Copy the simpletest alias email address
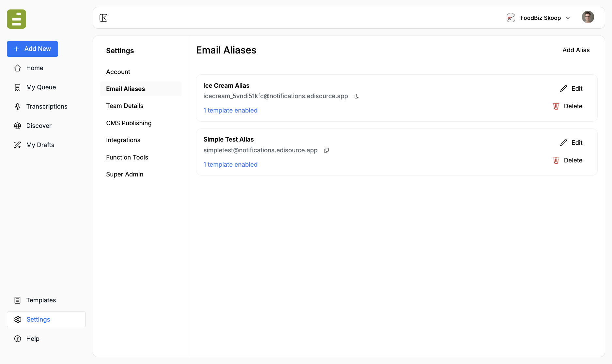Image resolution: width=612 pixels, height=364 pixels. [326, 150]
